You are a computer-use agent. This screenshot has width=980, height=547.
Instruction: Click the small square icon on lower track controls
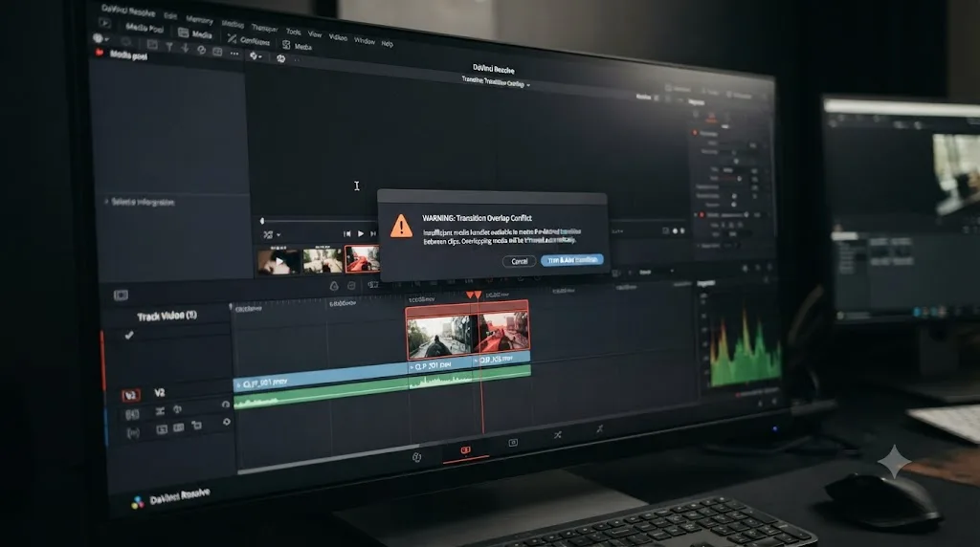161,429
